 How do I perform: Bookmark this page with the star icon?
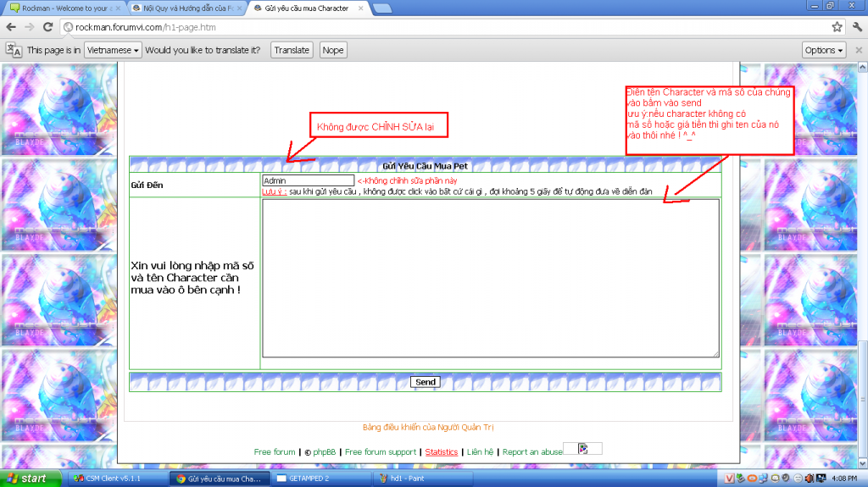[x=837, y=27]
